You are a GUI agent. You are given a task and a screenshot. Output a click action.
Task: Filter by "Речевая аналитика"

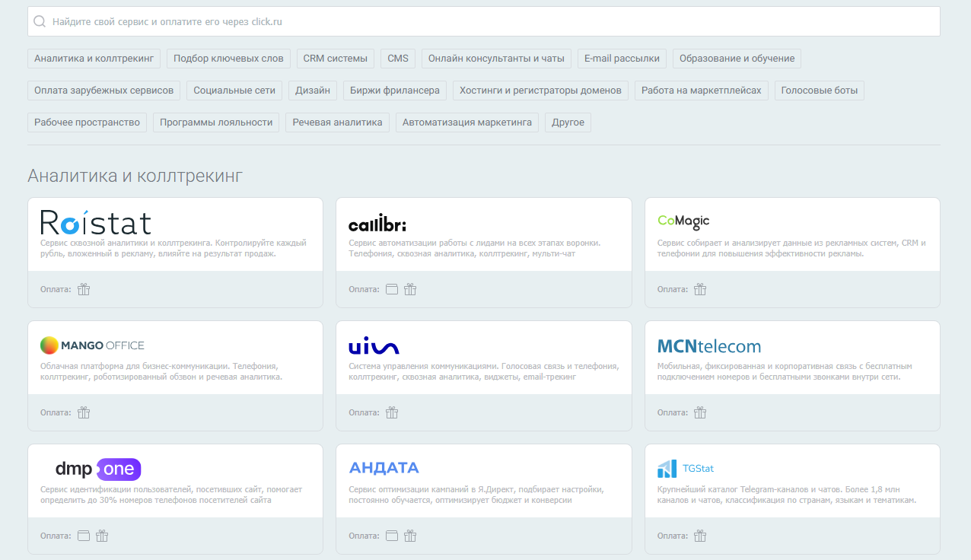click(338, 123)
